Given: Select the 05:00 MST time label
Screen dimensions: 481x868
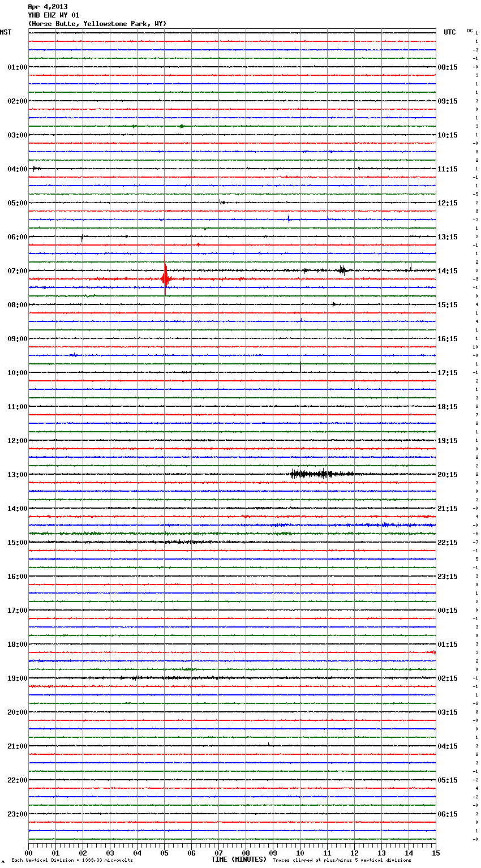Looking at the screenshot, I should (18, 203).
